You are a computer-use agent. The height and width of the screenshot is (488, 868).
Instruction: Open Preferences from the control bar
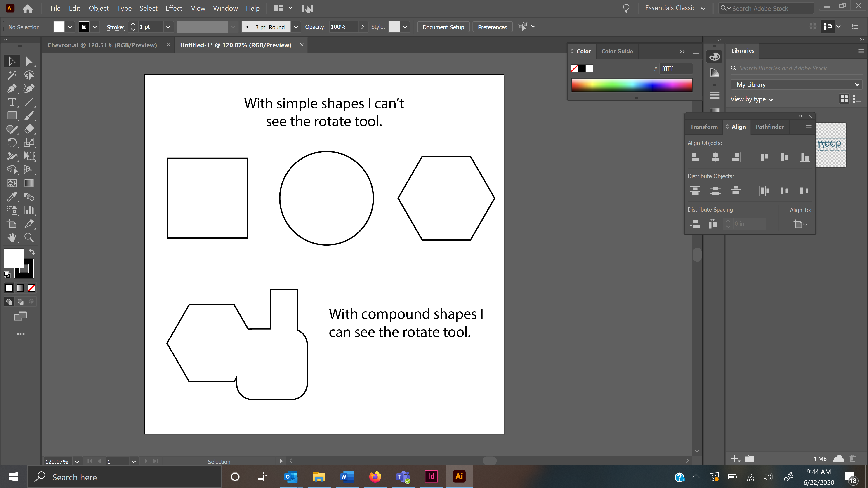click(492, 27)
